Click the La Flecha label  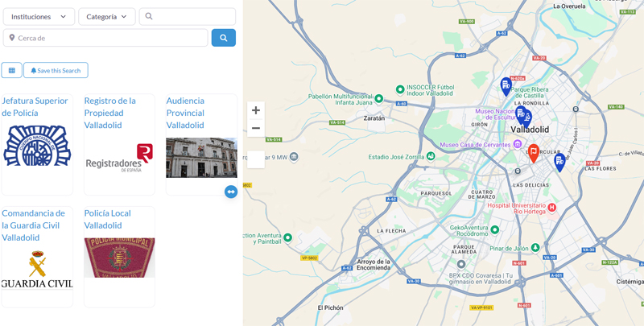pos(391,231)
